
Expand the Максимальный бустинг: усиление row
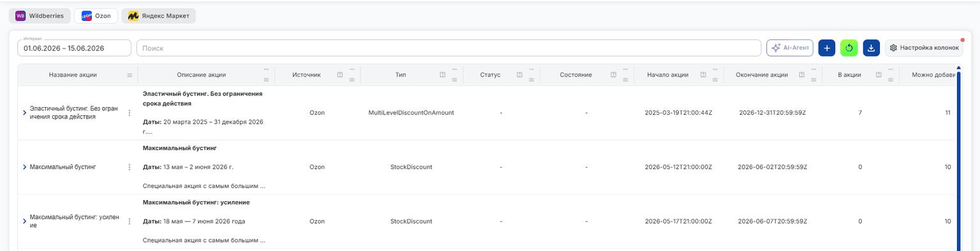25,221
